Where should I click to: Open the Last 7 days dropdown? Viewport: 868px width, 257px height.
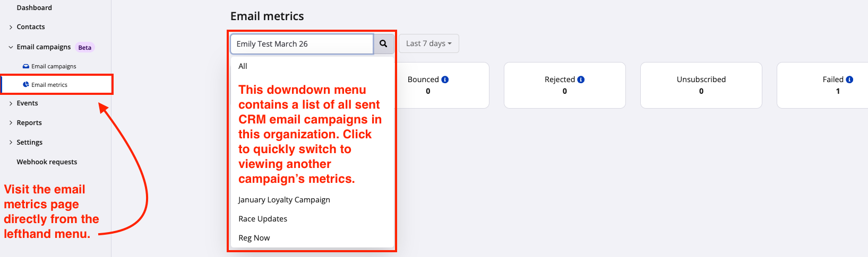click(429, 44)
